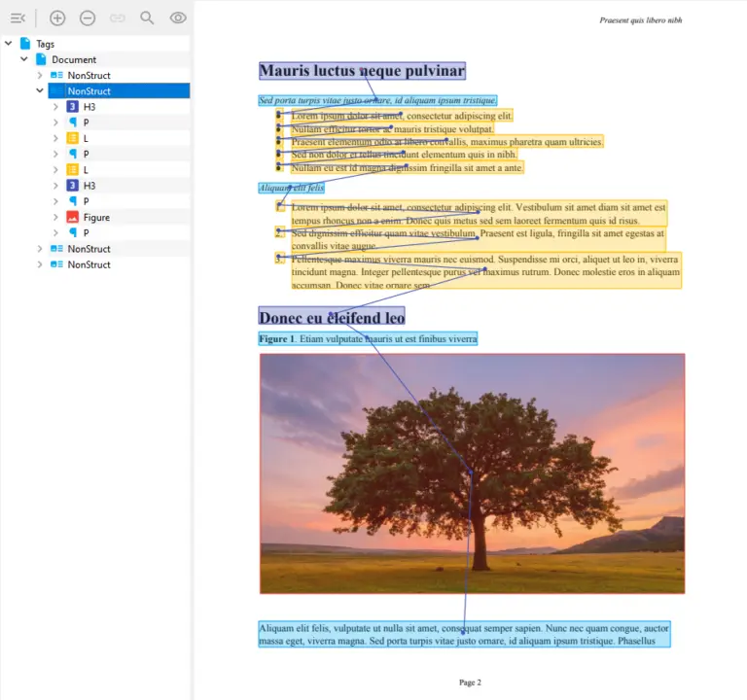Open the tags panel options menu icon
Image resolution: width=747 pixels, height=700 pixels.
(18, 18)
